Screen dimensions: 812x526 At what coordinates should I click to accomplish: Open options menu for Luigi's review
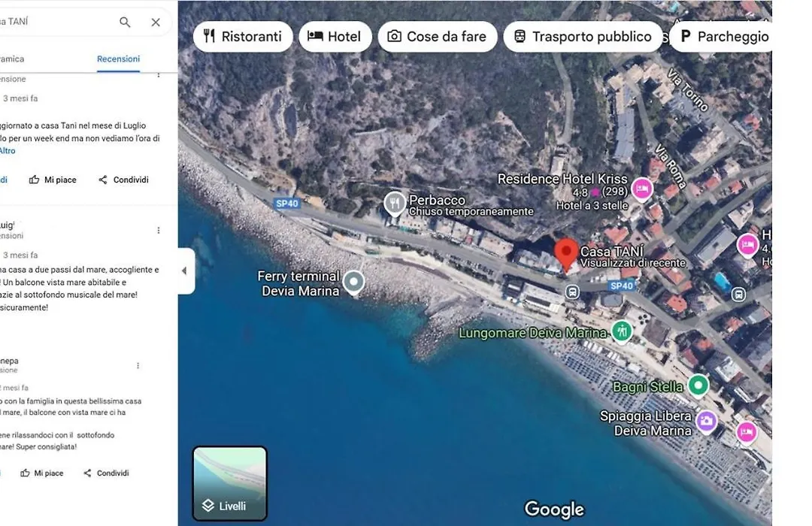[159, 231]
